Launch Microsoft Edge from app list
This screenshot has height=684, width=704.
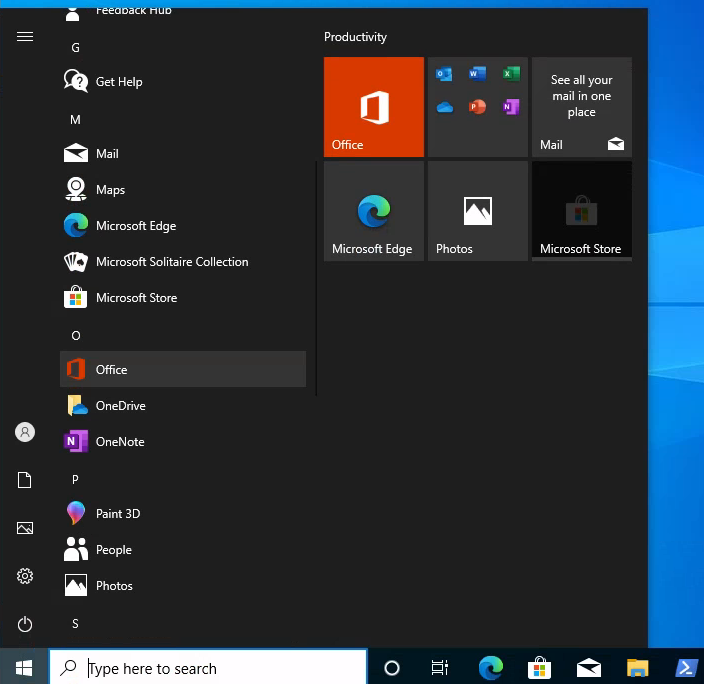tap(183, 225)
